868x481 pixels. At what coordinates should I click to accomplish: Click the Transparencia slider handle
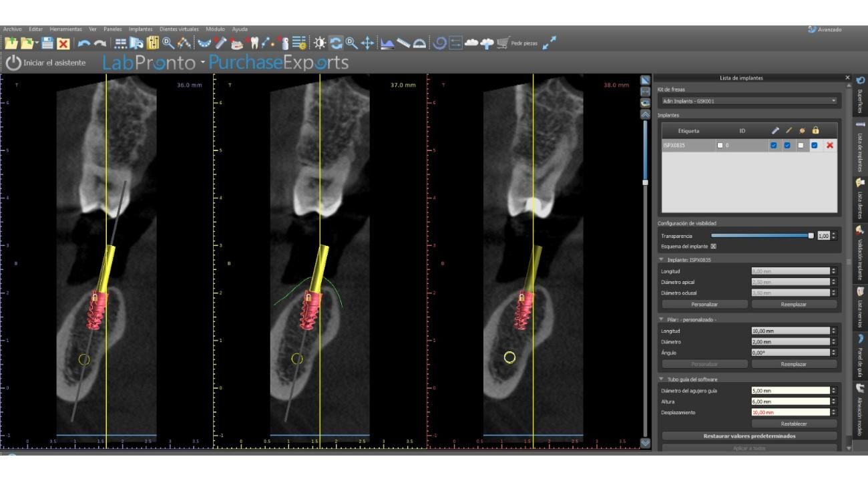pyautogui.click(x=811, y=236)
